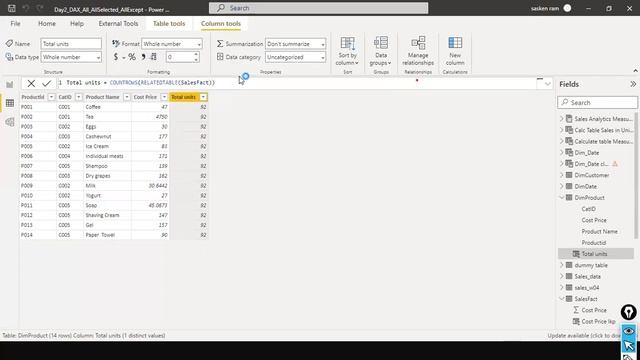Image resolution: width=640 pixels, height=360 pixels.
Task: Open the File menu
Action: pyautogui.click(x=16, y=24)
